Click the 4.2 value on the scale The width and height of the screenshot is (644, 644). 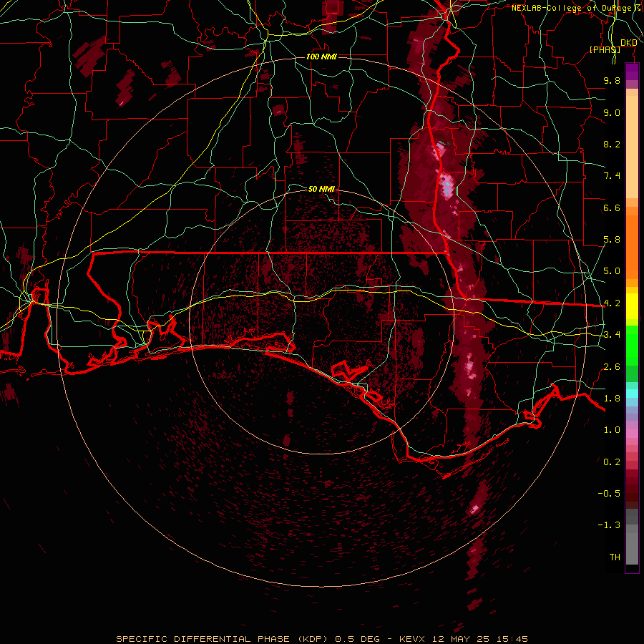pyautogui.click(x=612, y=303)
